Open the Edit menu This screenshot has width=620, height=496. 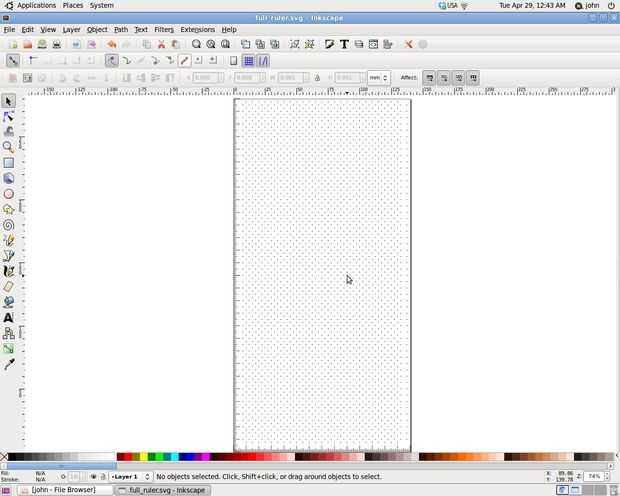coord(27,30)
